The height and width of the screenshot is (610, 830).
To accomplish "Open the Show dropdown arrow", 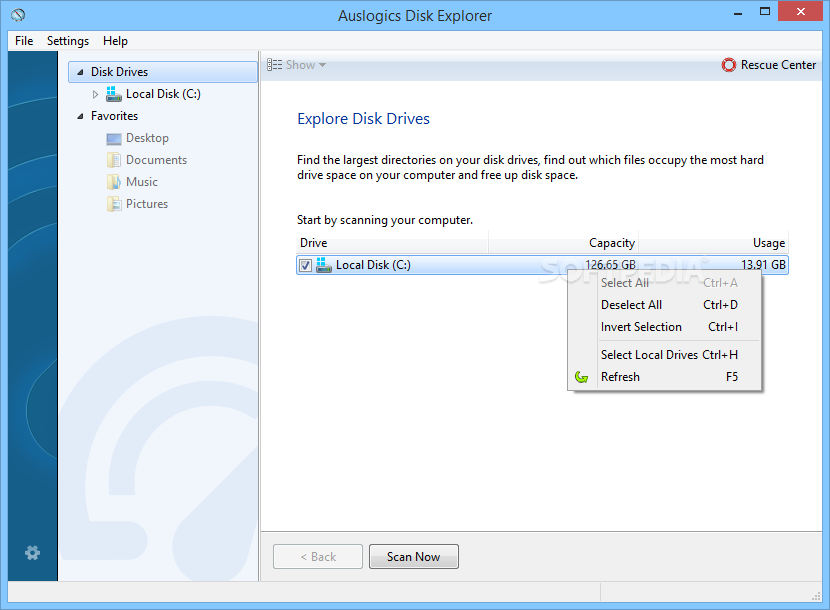I will click(322, 65).
